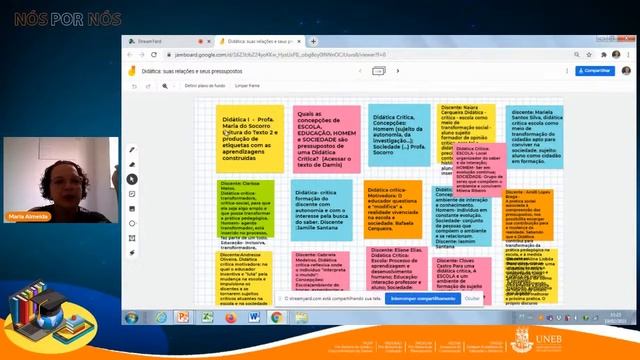Open Word from taskbar
The height and width of the screenshot is (360, 640).
[254, 318]
